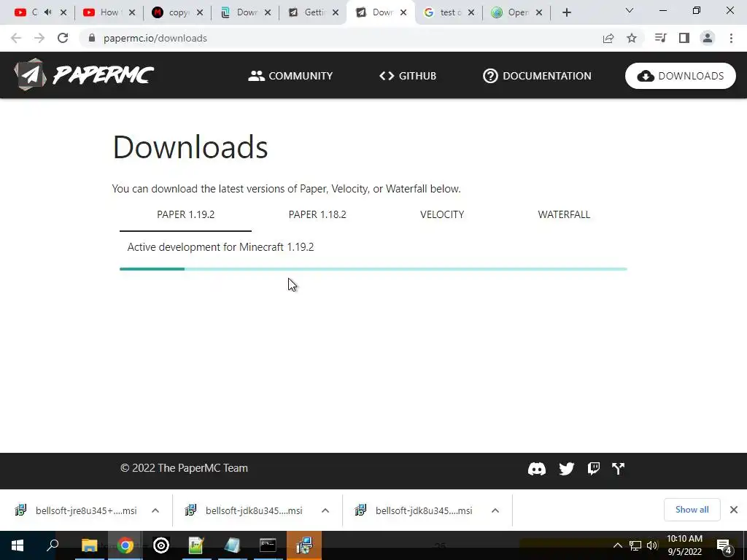The height and width of the screenshot is (560, 747).
Task: Open the Windows Start menu
Action: point(18,545)
